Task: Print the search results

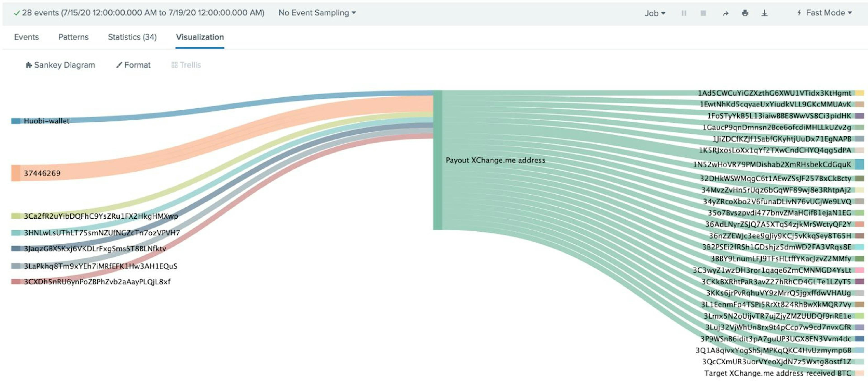Action: coord(745,13)
